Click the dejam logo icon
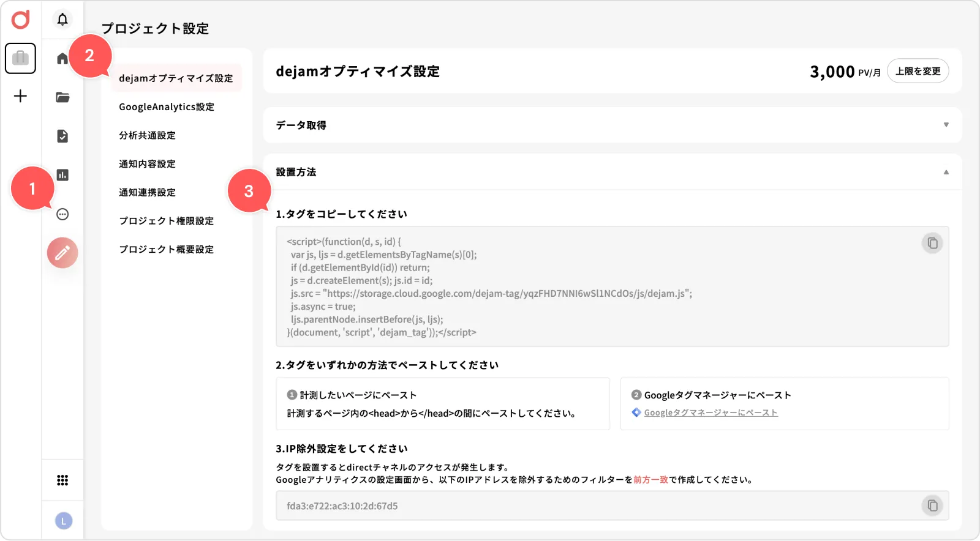The width and height of the screenshot is (980, 541). (21, 20)
